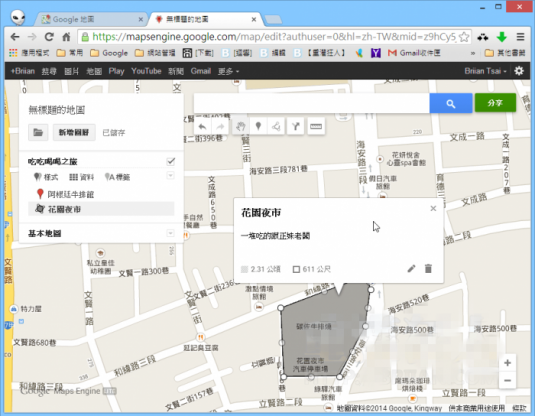Select 花園夜市 polygon item in list

coord(101,209)
